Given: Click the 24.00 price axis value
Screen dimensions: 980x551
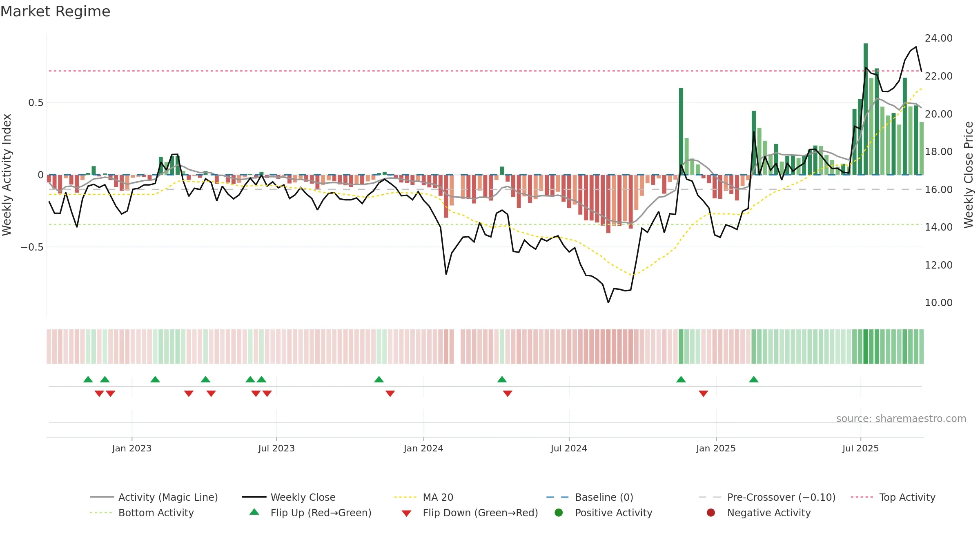Looking at the screenshot, I should click(x=939, y=38).
